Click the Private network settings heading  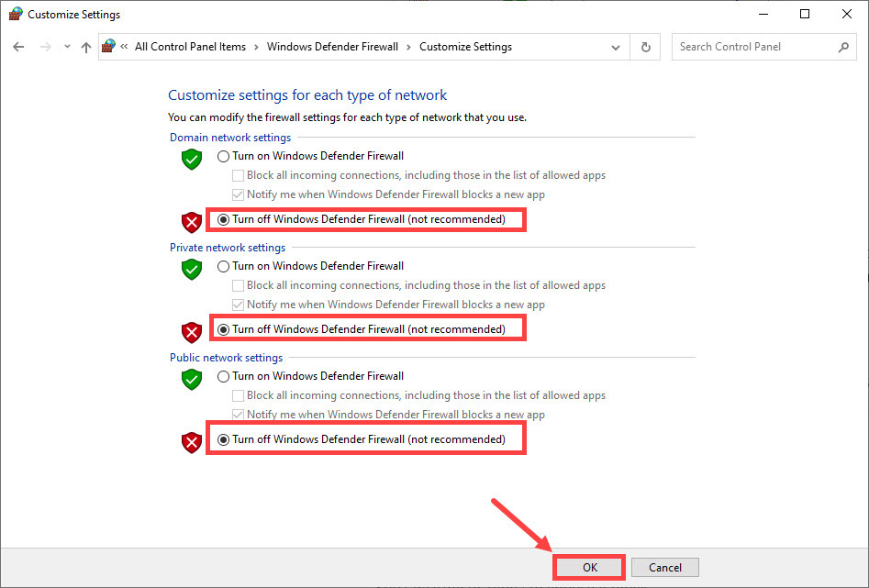point(228,248)
